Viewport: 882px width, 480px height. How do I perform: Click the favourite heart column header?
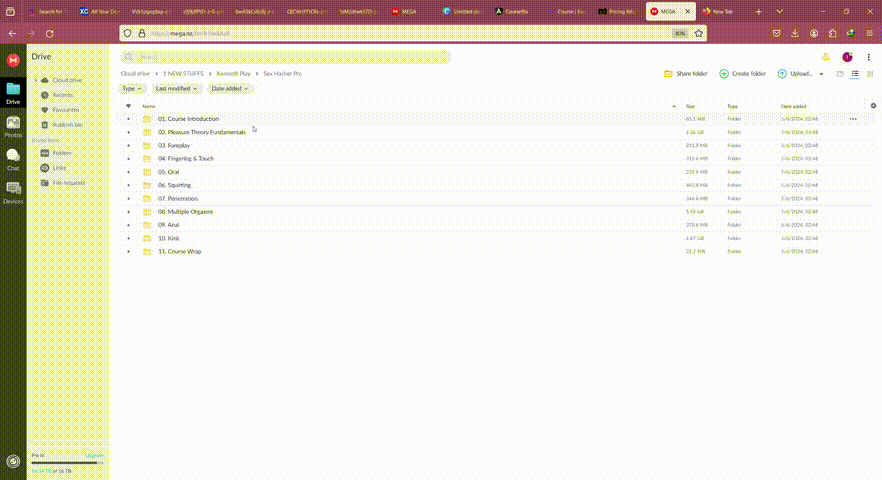tap(128, 106)
